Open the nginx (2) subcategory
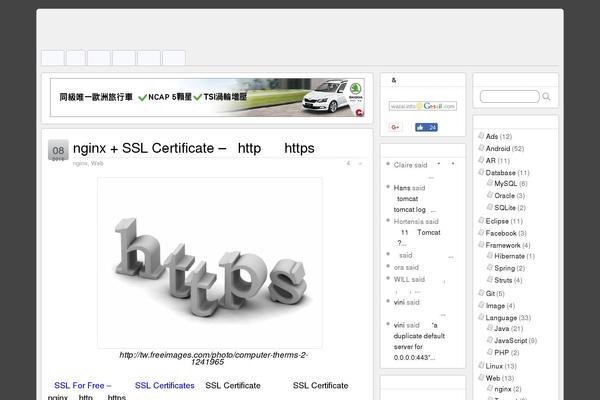Image resolution: width=600 pixels, height=400 pixels. click(508, 389)
